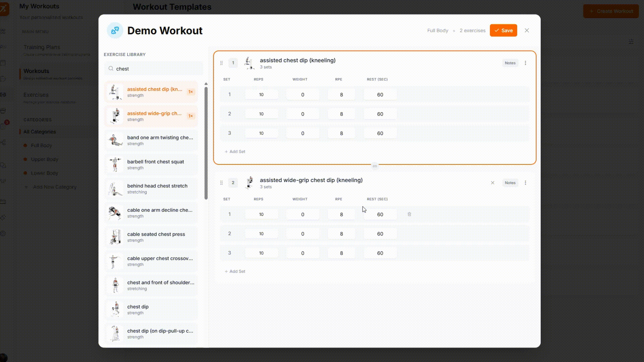This screenshot has height=362, width=644.
Task: Select the Lower Body category filter
Action: (x=44, y=173)
